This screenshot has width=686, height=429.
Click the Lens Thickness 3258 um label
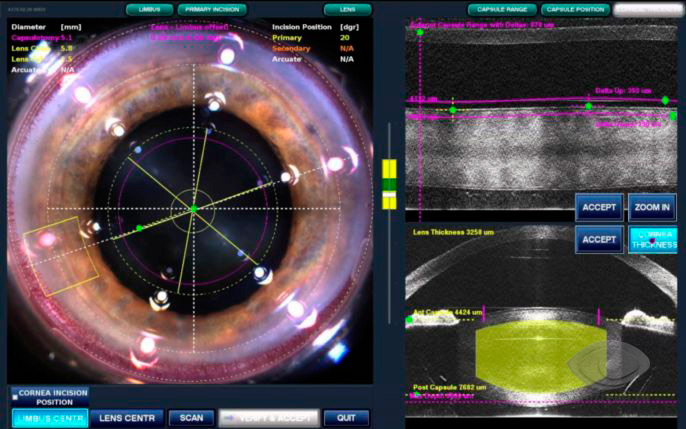(453, 232)
